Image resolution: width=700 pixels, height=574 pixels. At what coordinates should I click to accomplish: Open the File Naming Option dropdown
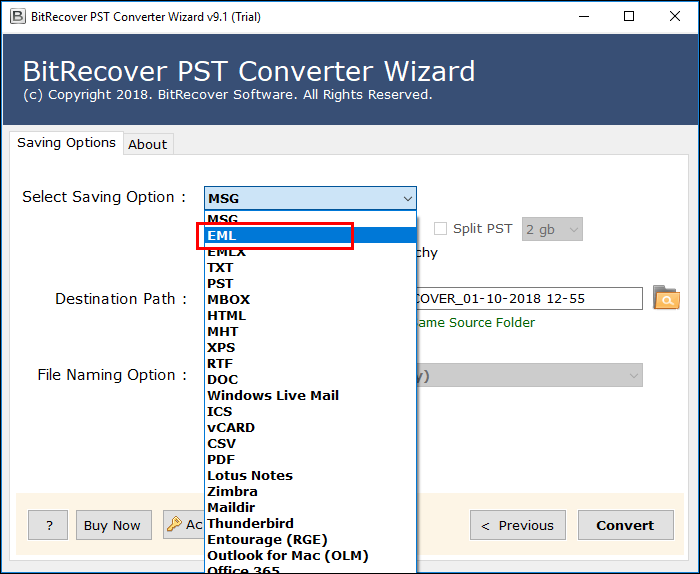click(x=633, y=375)
